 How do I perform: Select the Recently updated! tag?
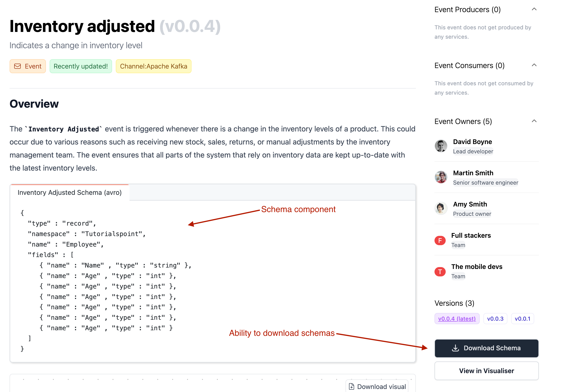(x=81, y=66)
